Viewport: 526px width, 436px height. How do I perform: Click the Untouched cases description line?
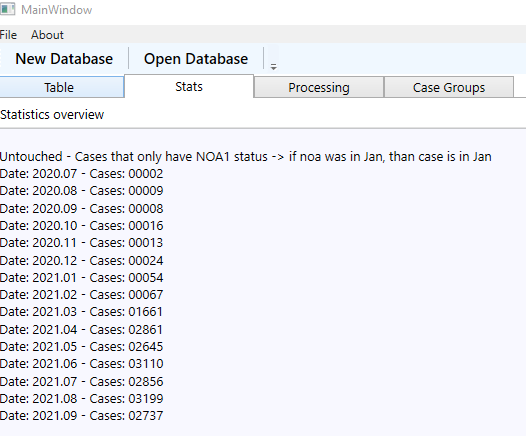coord(246,157)
